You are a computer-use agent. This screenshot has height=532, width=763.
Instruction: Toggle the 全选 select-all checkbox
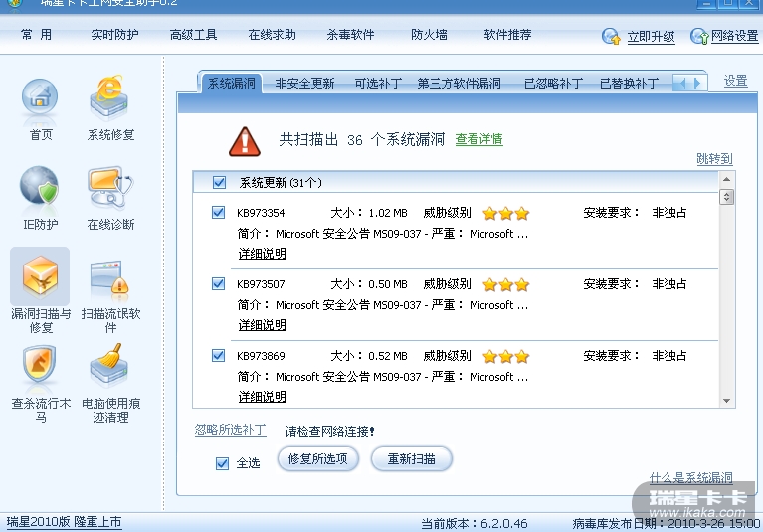click(222, 463)
